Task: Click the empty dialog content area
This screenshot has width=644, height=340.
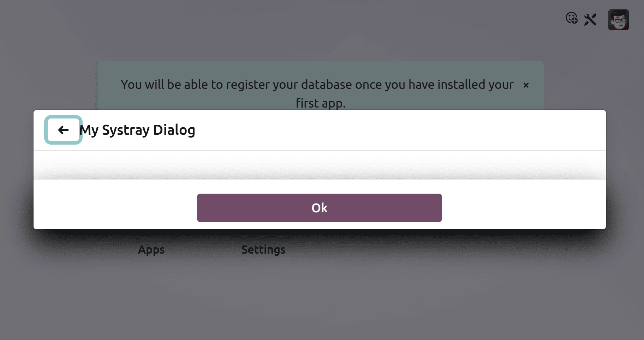Action: point(319,165)
